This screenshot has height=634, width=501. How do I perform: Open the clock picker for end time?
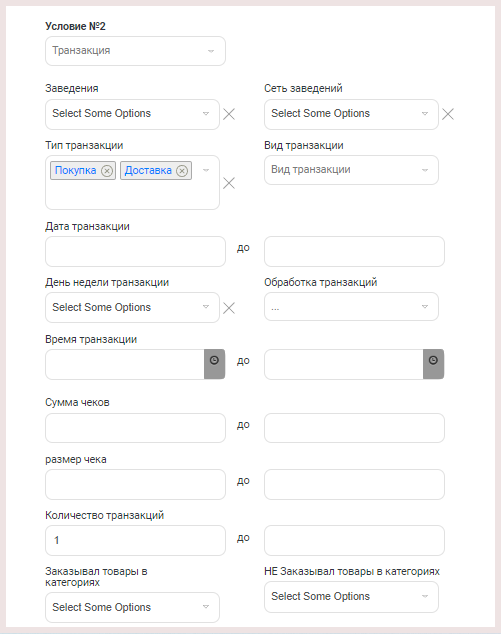tap(433, 364)
